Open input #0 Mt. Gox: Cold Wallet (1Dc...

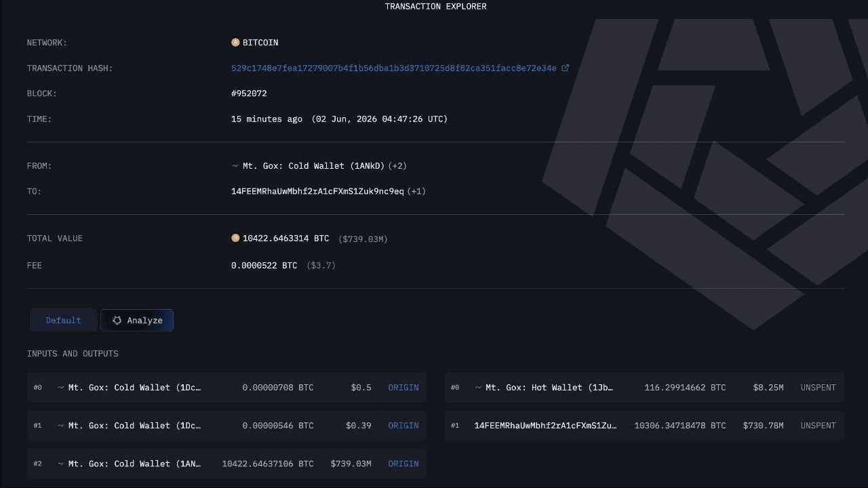coord(135,388)
